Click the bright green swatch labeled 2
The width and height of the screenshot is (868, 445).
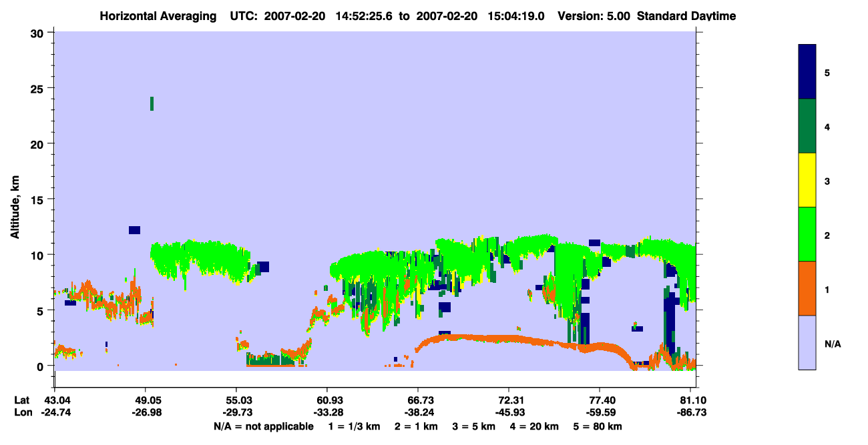click(x=807, y=234)
